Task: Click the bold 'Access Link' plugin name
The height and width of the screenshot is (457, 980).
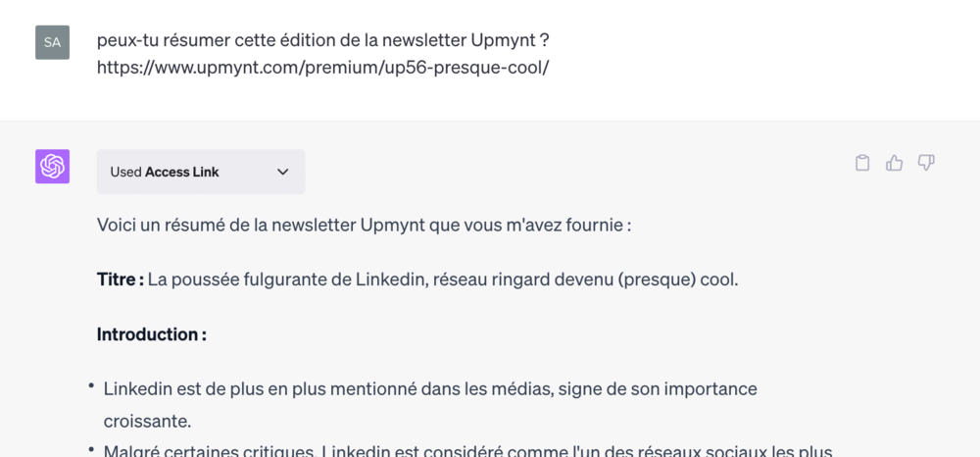Action: (x=182, y=172)
